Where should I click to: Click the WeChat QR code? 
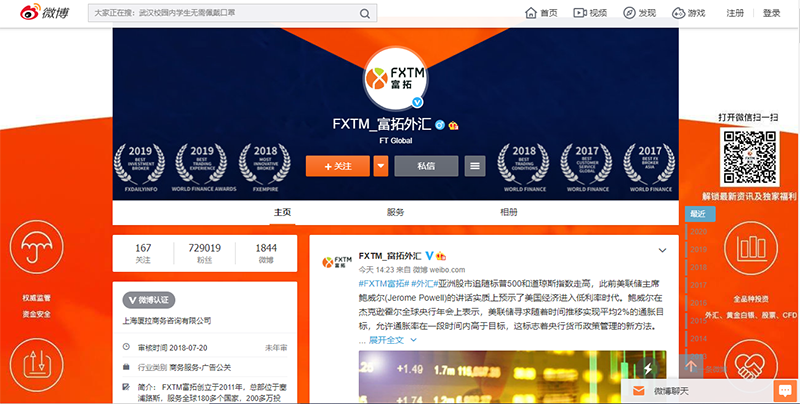click(750, 157)
